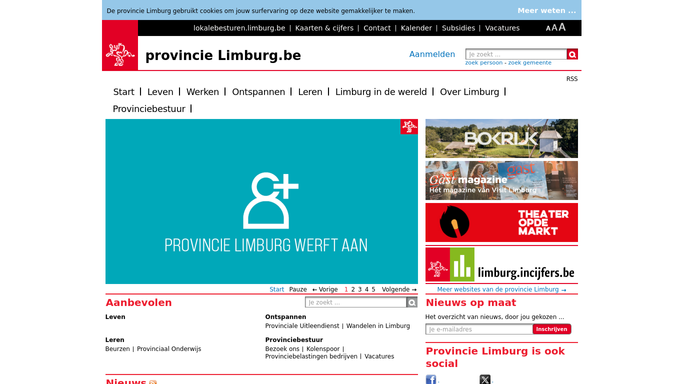Click the X (Twitter) social icon
The height and width of the screenshot is (384, 683).
coord(485,379)
